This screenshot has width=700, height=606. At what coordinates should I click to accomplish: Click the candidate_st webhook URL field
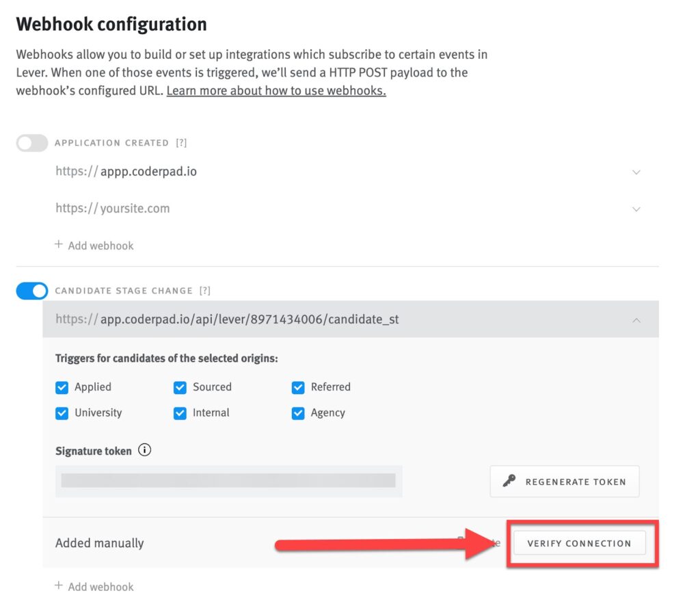click(273, 319)
